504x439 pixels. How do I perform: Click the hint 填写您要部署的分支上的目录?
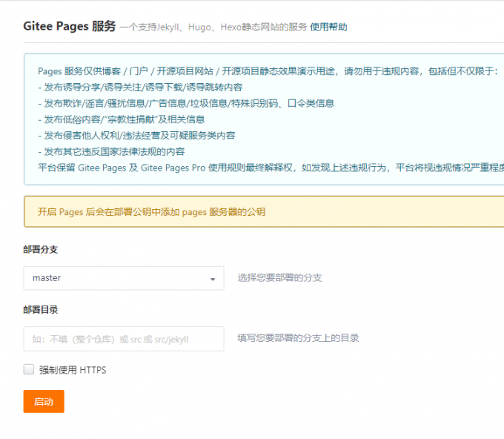click(298, 338)
